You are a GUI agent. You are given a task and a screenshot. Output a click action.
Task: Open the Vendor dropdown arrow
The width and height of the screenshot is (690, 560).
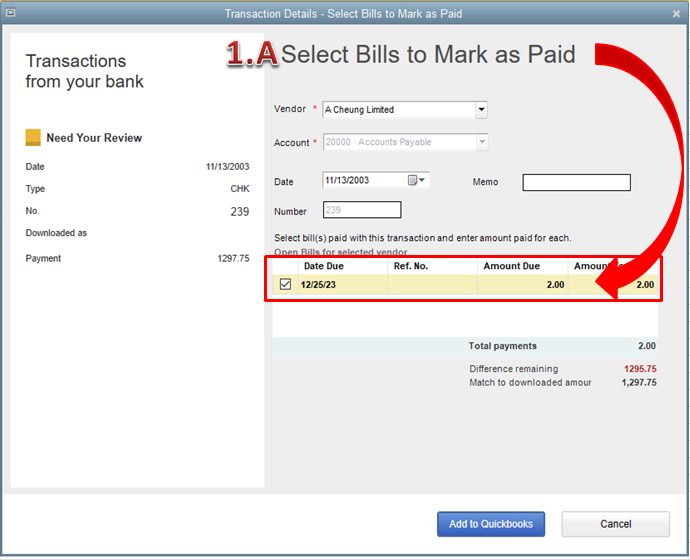[x=481, y=109]
